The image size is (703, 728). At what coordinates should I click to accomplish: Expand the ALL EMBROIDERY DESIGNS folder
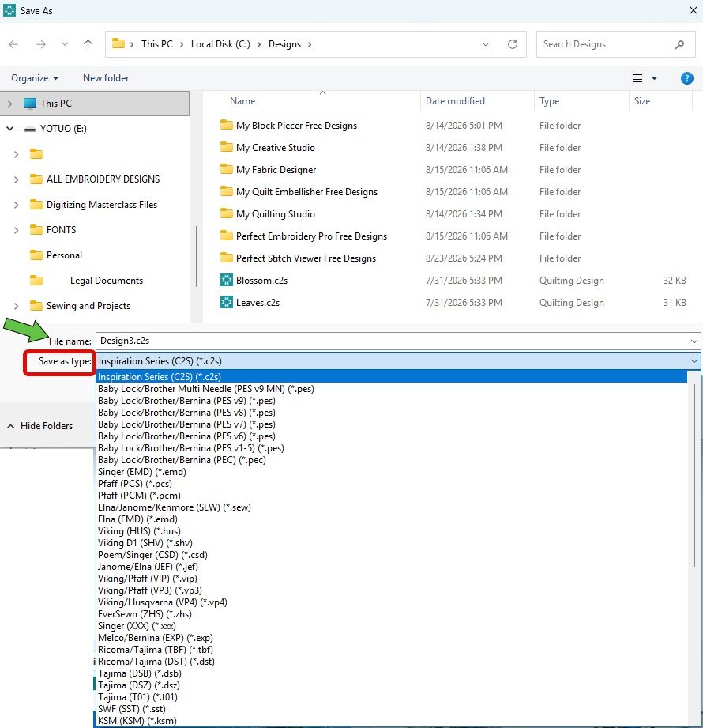tap(17, 179)
